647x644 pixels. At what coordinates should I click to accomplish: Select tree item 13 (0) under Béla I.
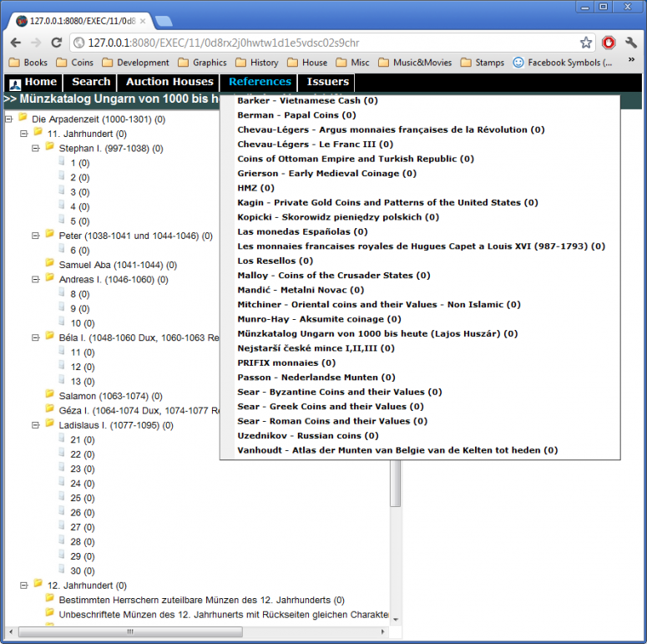pyautogui.click(x=82, y=382)
